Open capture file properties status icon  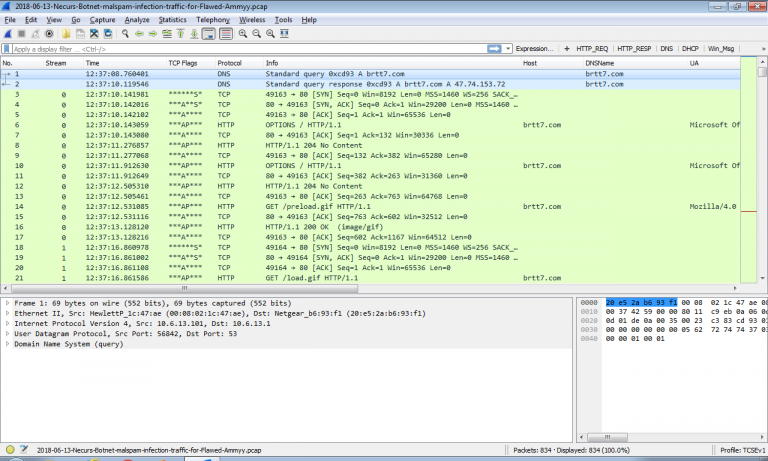click(x=24, y=449)
